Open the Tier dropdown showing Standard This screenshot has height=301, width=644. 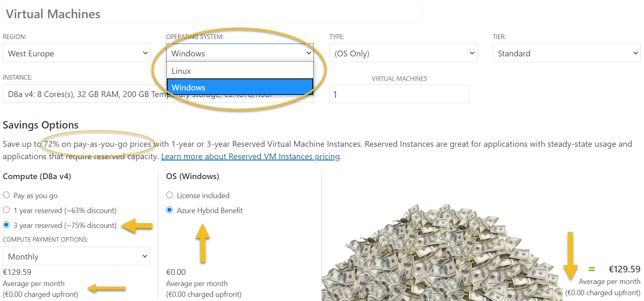(x=567, y=53)
